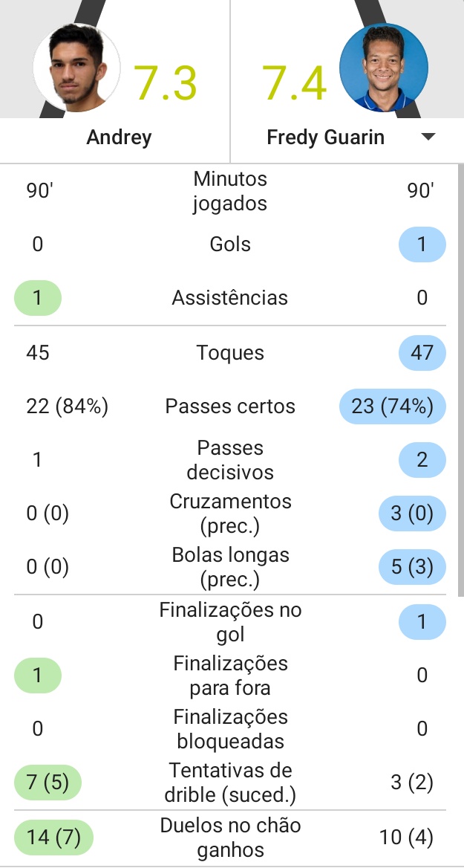Screen dimensions: 464x868
Task: Tap Guarin's 3 (0) Cruzamentos badge
Action: (411, 514)
